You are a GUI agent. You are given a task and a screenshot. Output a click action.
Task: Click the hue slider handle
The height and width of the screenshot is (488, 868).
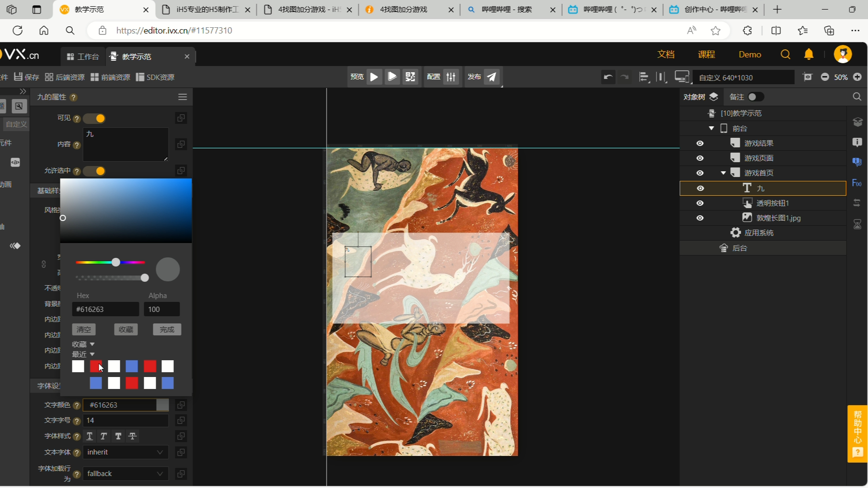point(116,262)
